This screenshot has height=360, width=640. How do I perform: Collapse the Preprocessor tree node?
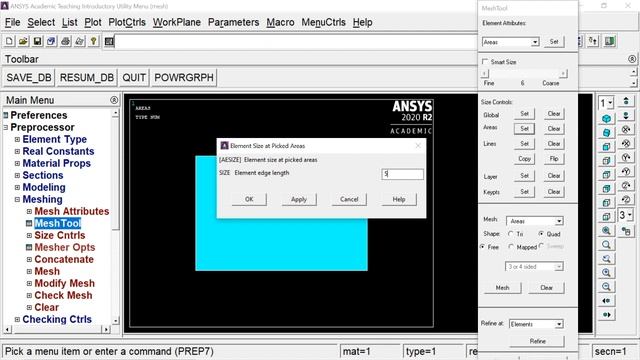(6, 127)
